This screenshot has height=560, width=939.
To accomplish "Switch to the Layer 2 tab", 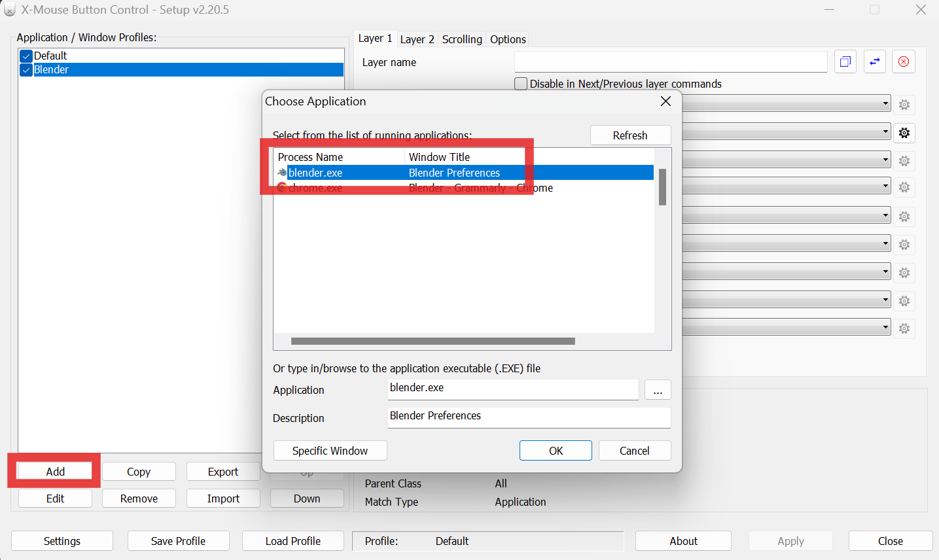I will pos(417,39).
